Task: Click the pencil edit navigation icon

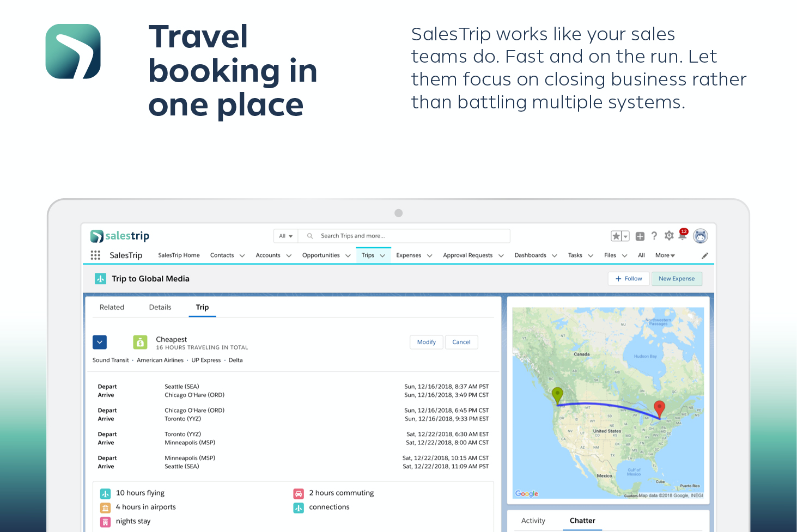Action: pyautogui.click(x=705, y=255)
